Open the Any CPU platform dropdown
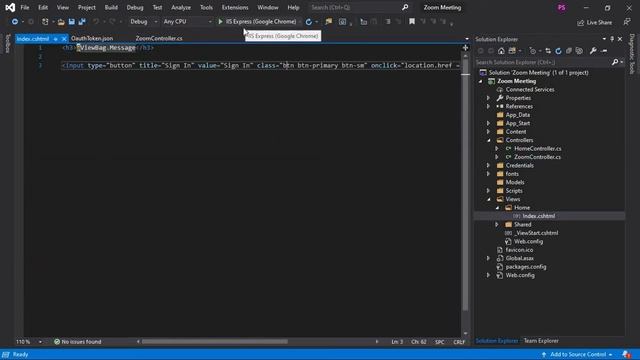640x360 pixels. 187,22
